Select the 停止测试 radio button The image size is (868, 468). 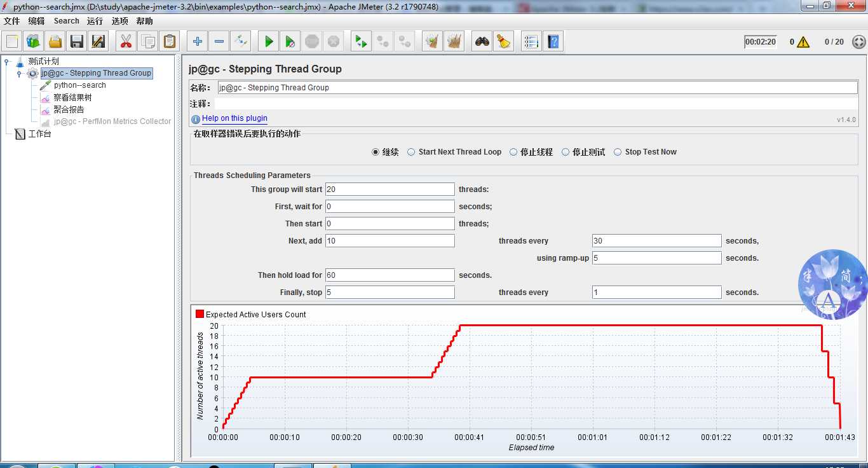tap(566, 152)
